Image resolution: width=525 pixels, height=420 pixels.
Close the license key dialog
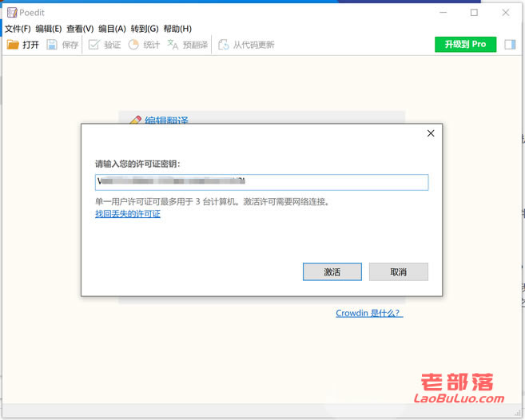pos(431,133)
